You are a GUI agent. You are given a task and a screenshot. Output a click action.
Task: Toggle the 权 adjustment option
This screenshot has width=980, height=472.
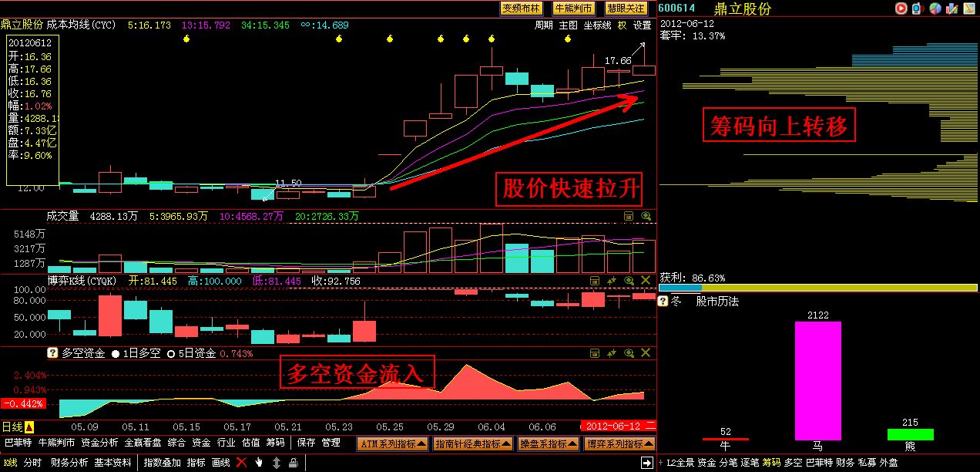tap(623, 25)
